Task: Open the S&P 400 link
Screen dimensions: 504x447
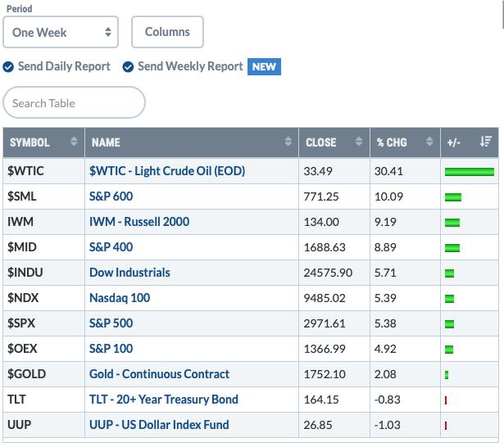Action: 111,247
